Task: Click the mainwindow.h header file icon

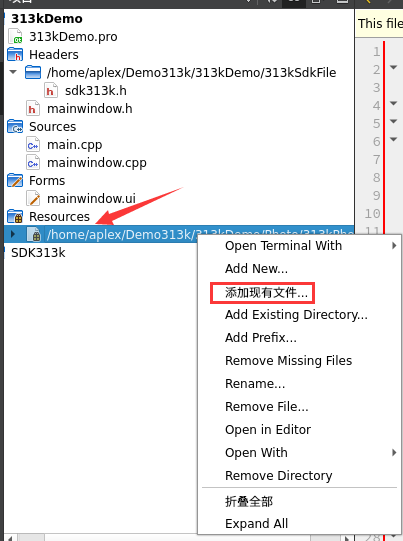Action: pos(33,109)
